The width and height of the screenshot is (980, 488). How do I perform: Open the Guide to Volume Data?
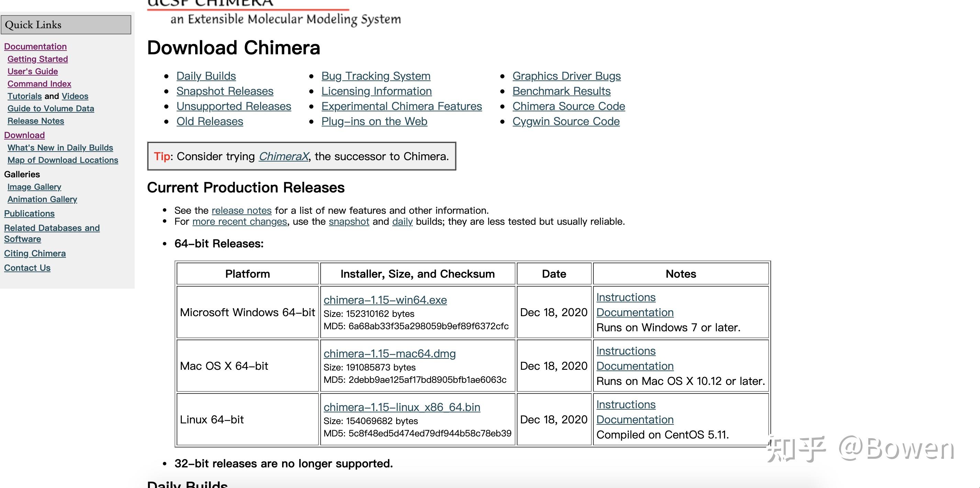click(51, 108)
